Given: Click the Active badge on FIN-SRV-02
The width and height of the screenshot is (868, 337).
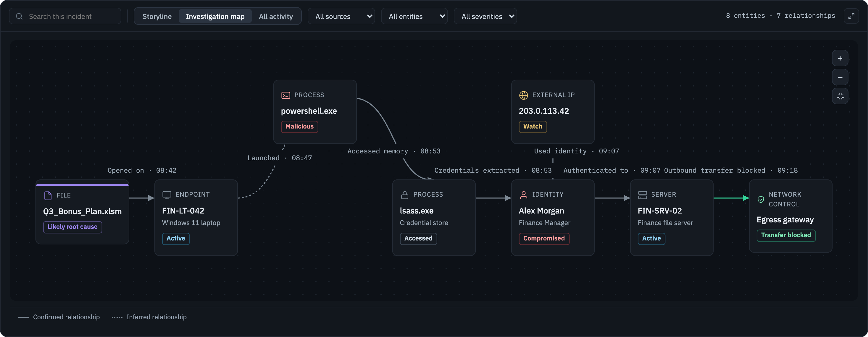Looking at the screenshot, I should pos(651,238).
